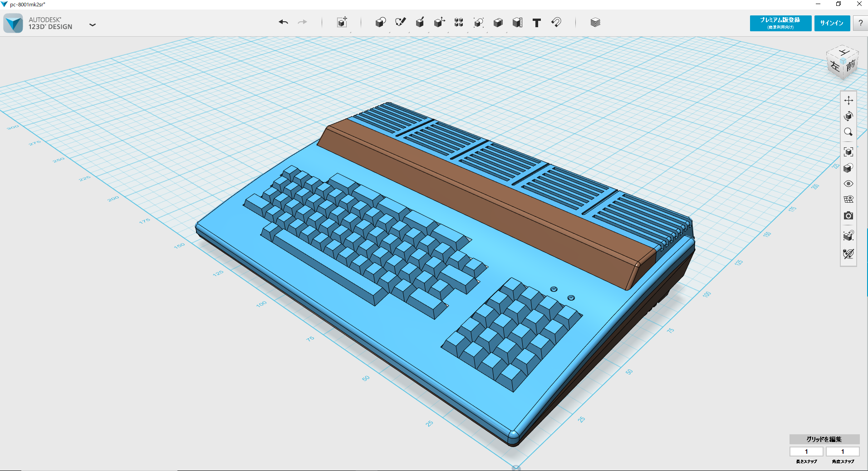Activate the Transform move tool
The width and height of the screenshot is (868, 471).
pos(848,101)
